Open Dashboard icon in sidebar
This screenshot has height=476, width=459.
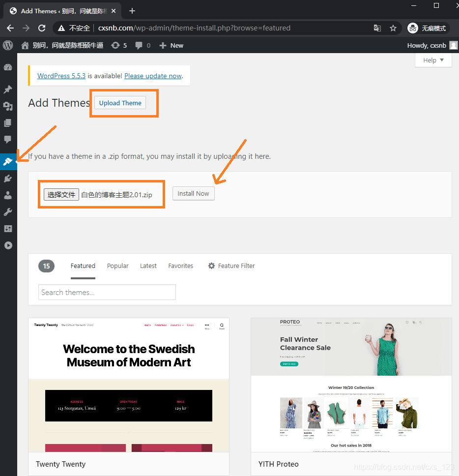8,67
